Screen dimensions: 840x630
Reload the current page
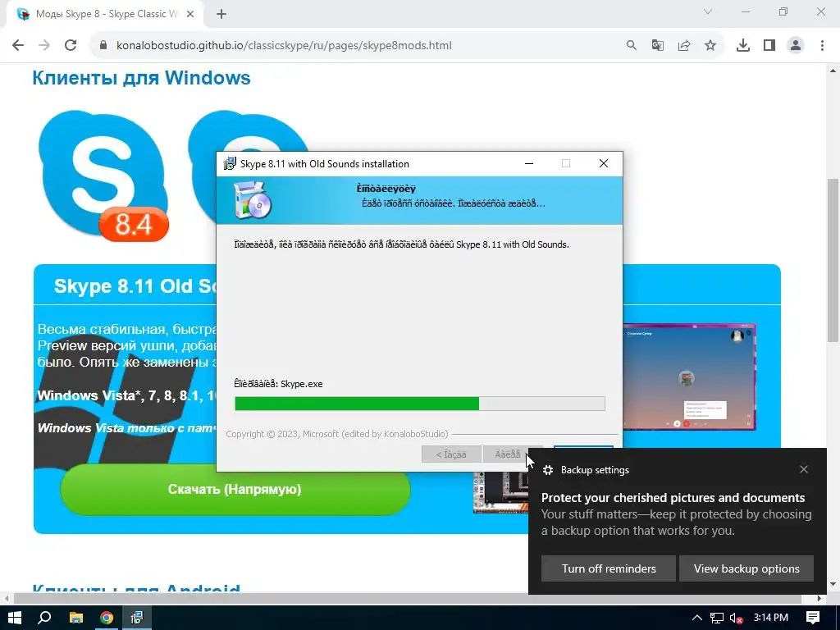pyautogui.click(x=71, y=46)
